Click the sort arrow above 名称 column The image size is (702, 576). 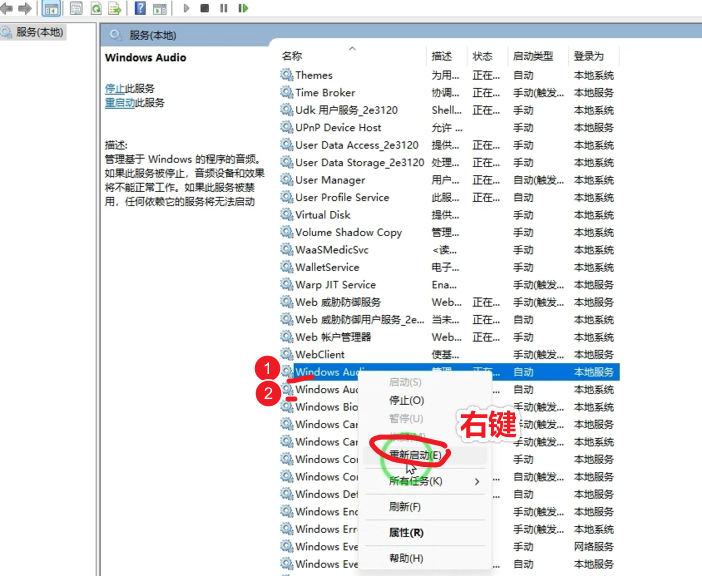[x=352, y=48]
